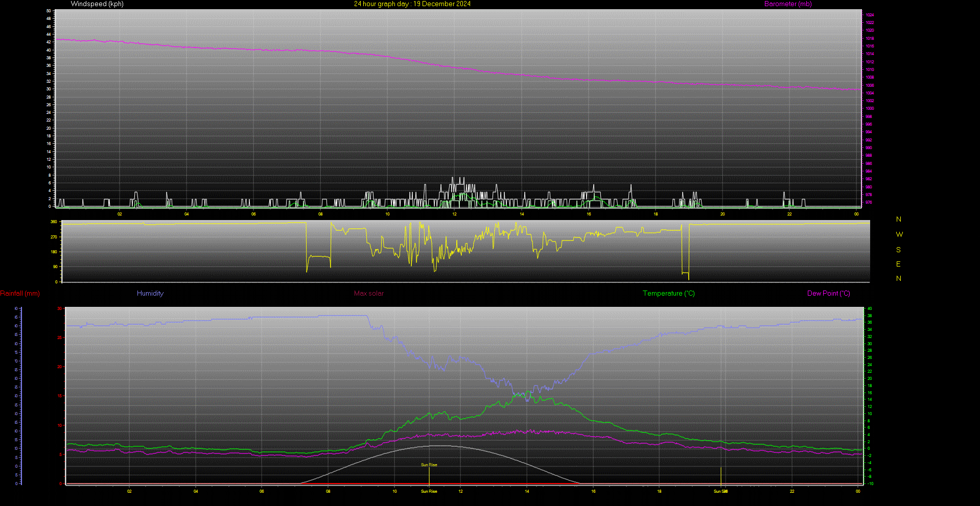The height and width of the screenshot is (506, 980).
Task: Click the Rainfall (mm) legend label
Action: (20, 294)
